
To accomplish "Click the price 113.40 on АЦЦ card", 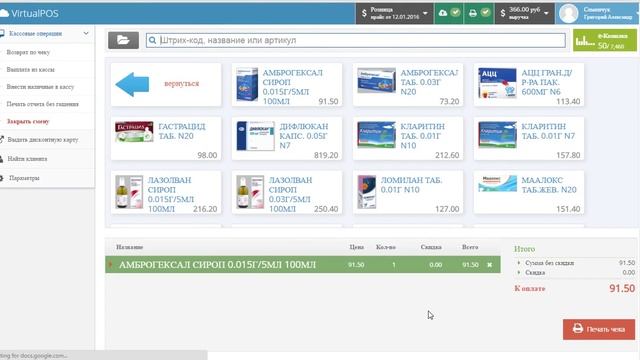I will click(x=568, y=101).
